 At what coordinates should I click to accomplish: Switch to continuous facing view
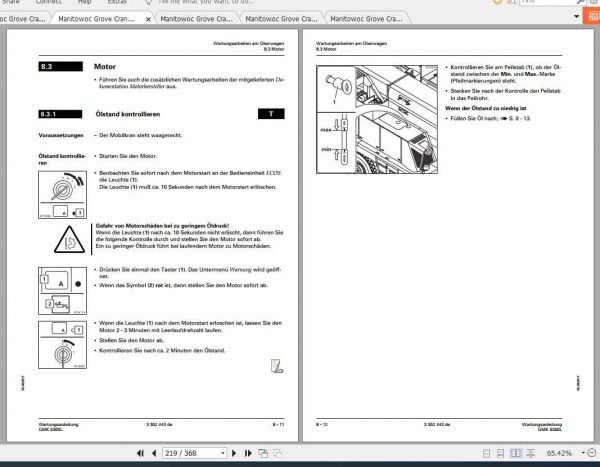click(x=530, y=453)
